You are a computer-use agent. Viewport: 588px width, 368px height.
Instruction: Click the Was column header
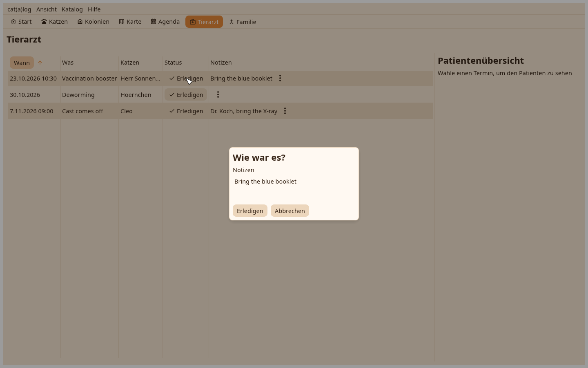[x=68, y=63]
